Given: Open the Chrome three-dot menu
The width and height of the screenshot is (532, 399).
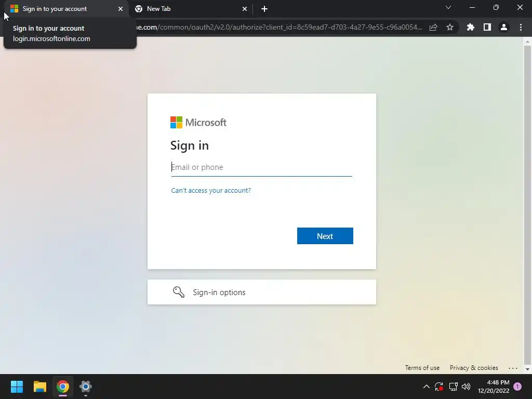Looking at the screenshot, I should coord(521,27).
